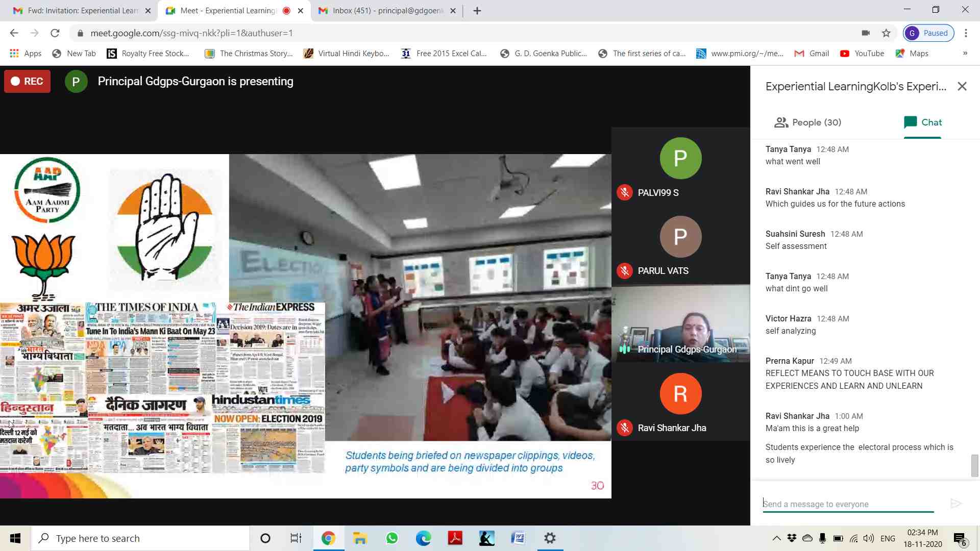
Task: Open Free 2015 Excel Cal bookmark
Action: [444, 54]
